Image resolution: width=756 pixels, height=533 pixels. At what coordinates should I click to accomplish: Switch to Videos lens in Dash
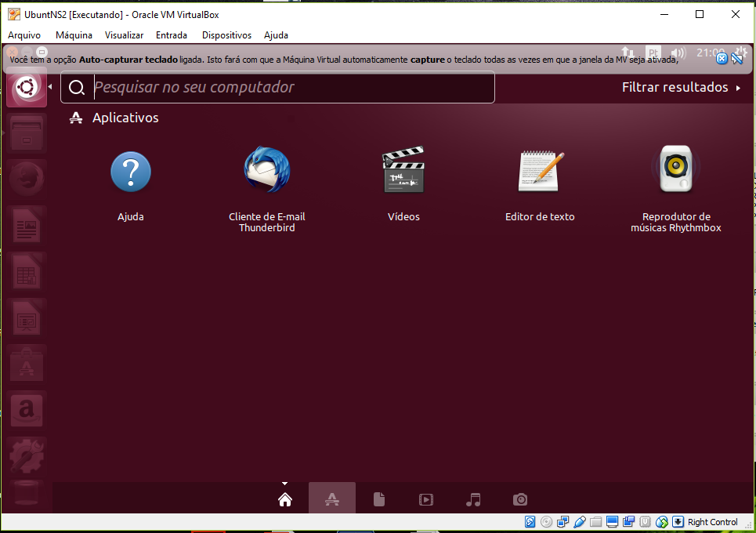[425, 499]
